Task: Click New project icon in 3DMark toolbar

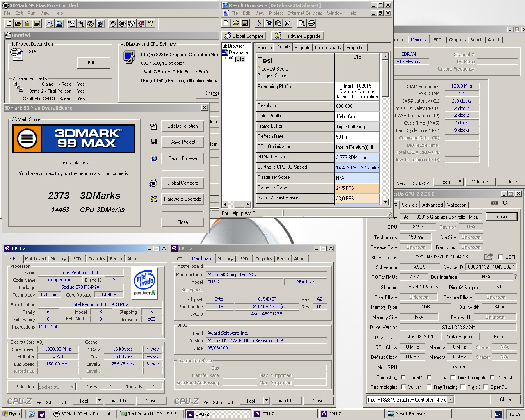Action: (8, 23)
